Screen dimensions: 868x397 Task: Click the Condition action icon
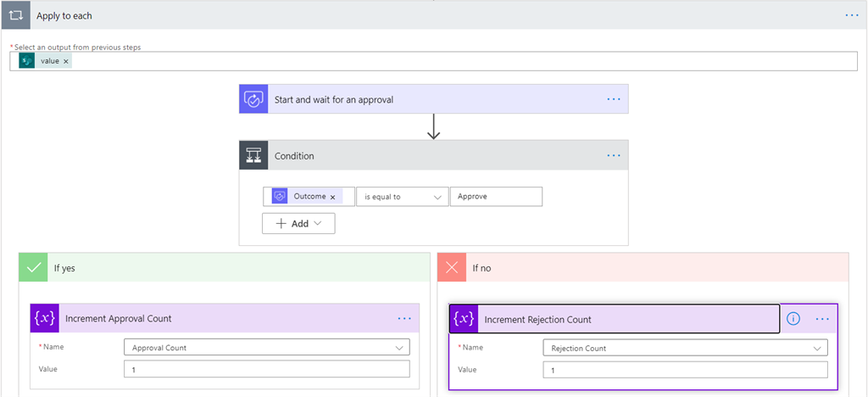(x=253, y=156)
